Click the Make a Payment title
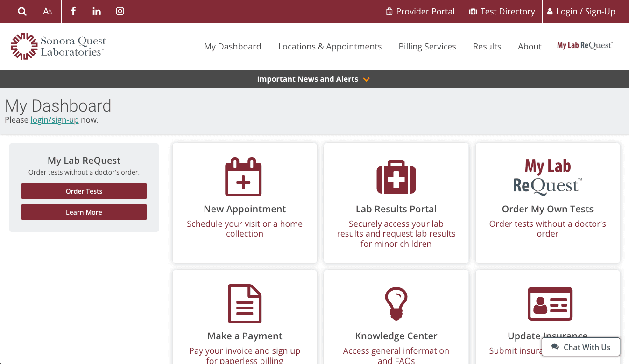The image size is (629, 364). 245,336
